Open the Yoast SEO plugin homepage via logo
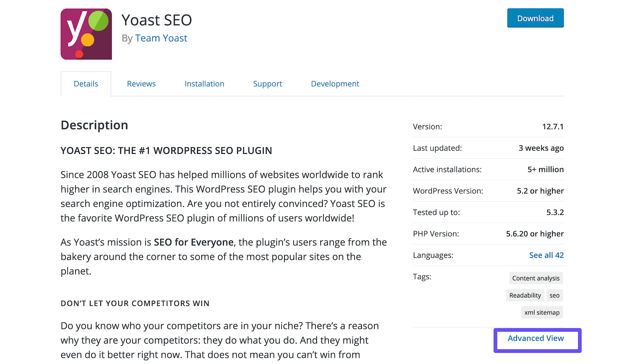Viewport: 624px width, 364px height. (86, 33)
